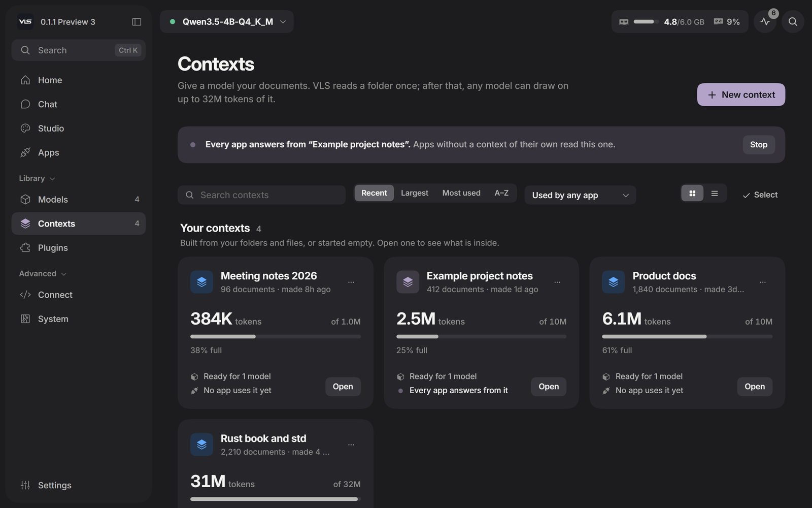This screenshot has width=812, height=508.
Task: Stop every app answering from Example project notes
Action: coord(759,145)
